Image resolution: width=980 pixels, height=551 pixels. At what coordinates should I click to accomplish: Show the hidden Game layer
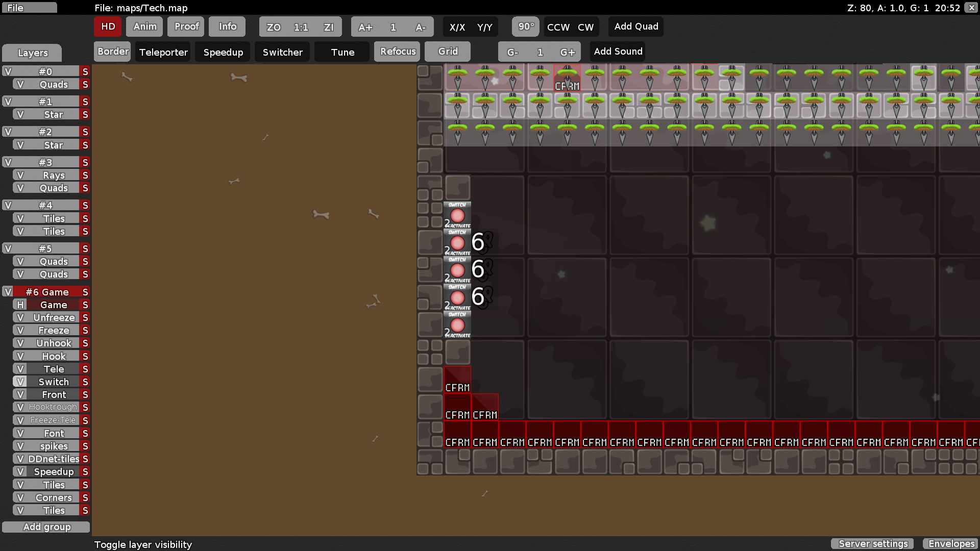[x=20, y=305]
